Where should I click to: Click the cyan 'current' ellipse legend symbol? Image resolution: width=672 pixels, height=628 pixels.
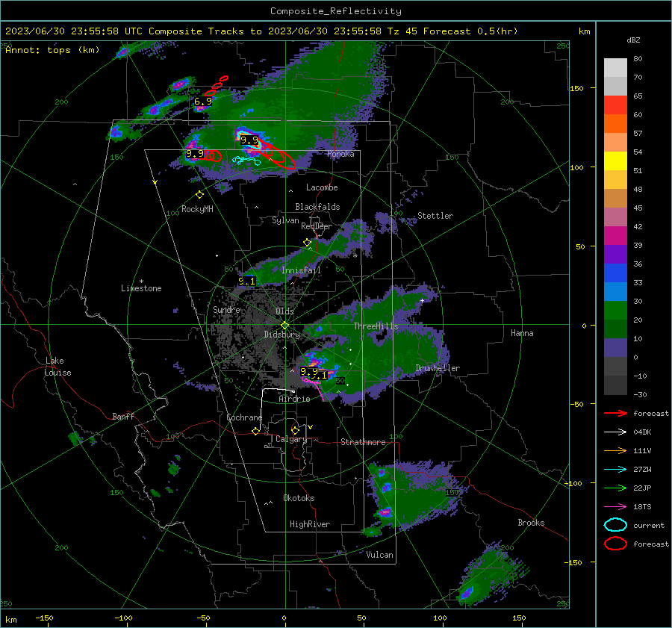coord(615,525)
